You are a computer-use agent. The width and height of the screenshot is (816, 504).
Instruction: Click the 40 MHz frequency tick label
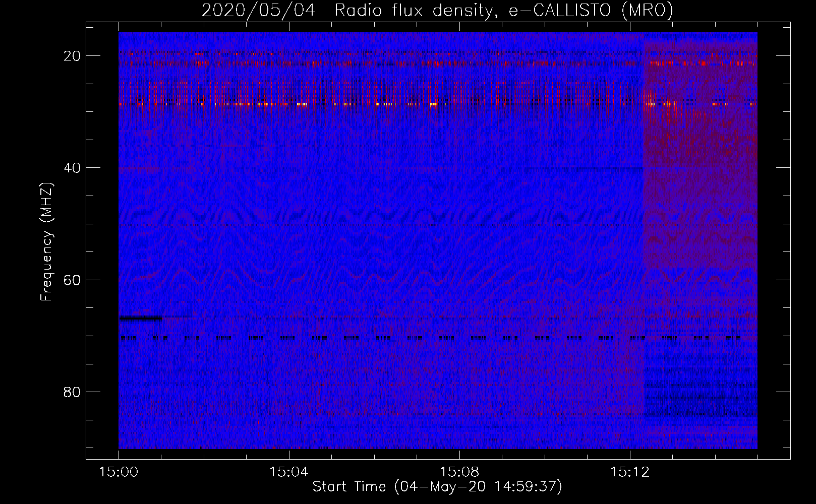[72, 168]
